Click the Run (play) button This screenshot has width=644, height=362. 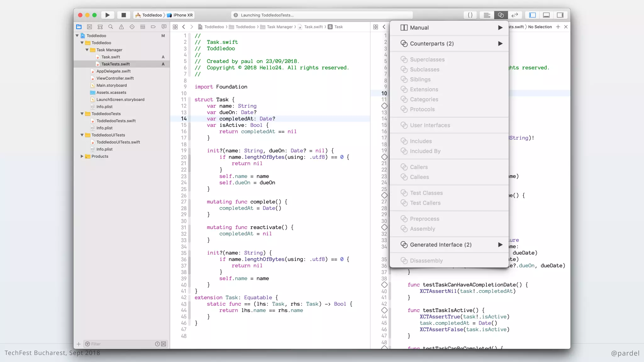tap(108, 15)
